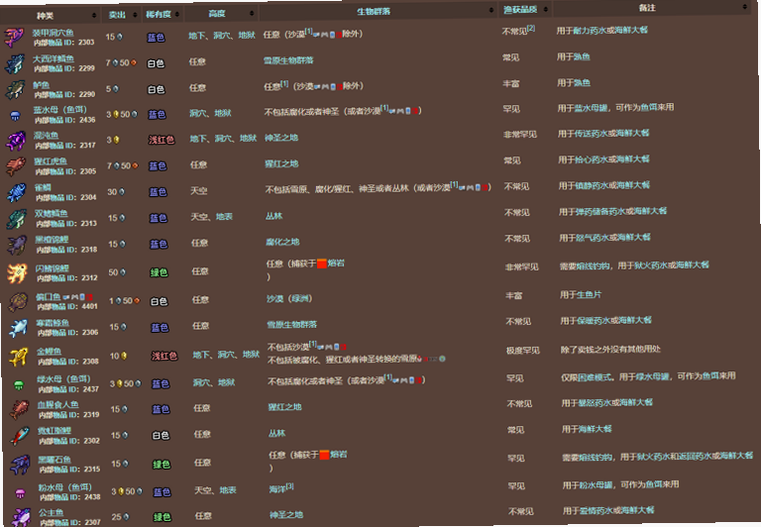Viewport: 761px width, 527px height.
Task: Click the 黑檀锦鲤 fish icon
Action: click(17, 245)
